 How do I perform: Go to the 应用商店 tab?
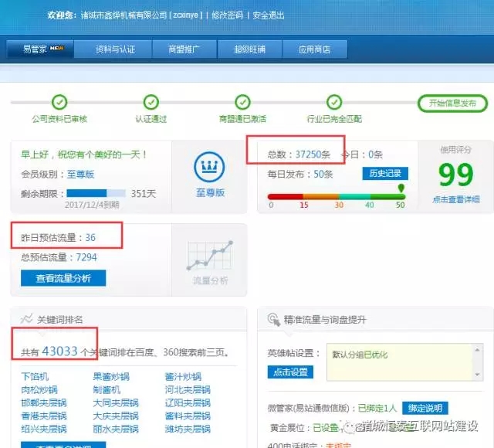[x=313, y=49]
